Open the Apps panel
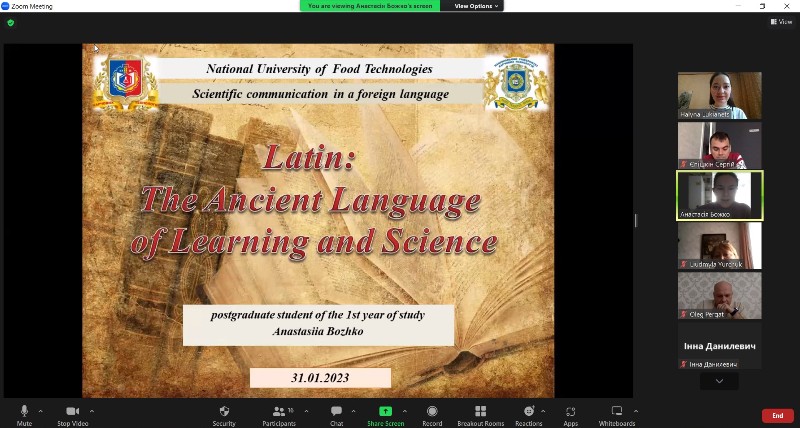 click(570, 413)
